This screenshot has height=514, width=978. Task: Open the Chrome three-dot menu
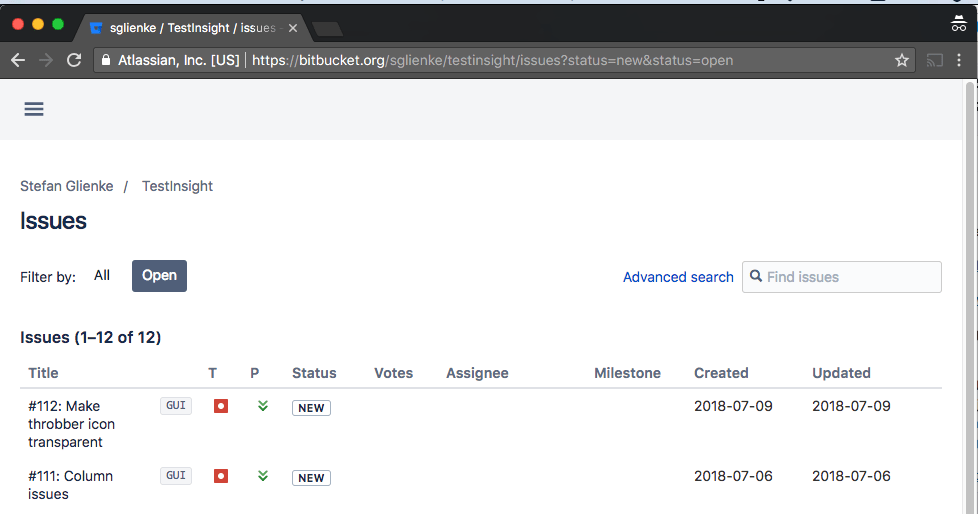pyautogui.click(x=959, y=60)
